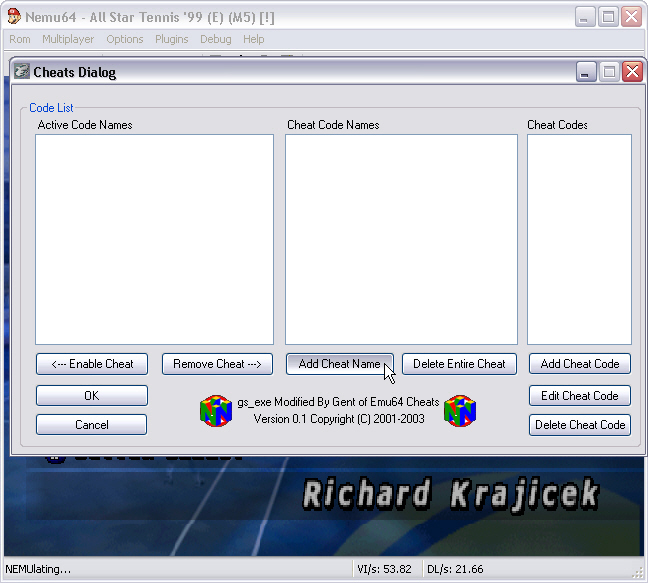Close the Cheats Dialog window
The image size is (648, 583).
click(632, 72)
